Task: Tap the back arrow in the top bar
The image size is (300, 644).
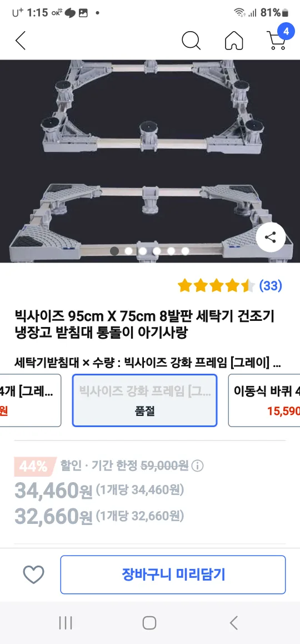Action: click(21, 40)
